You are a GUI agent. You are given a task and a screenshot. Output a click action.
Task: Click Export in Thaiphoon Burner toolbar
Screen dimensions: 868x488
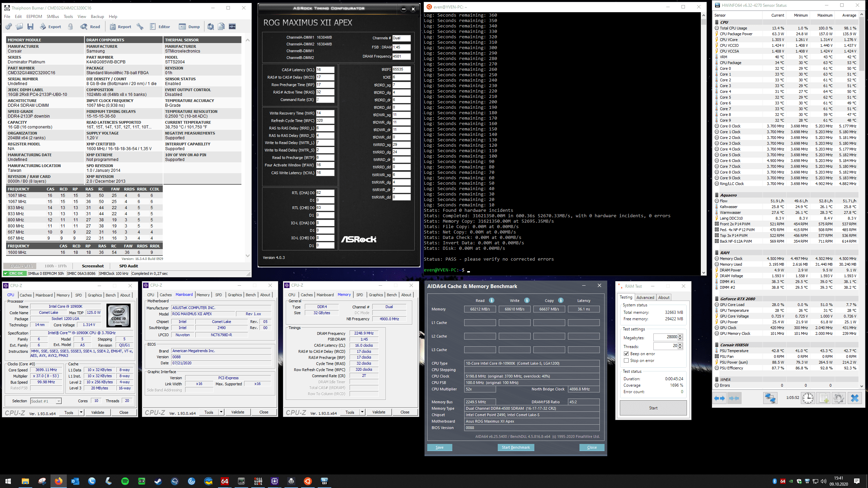point(51,26)
